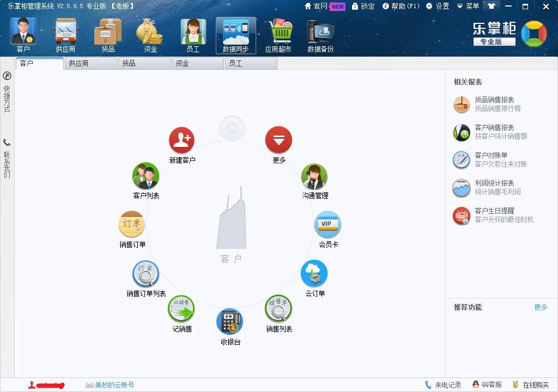Viewport: 558px width, 392px height.
Task: Click the logged-in user icon in status bar
Action: pyautogui.click(x=32, y=385)
